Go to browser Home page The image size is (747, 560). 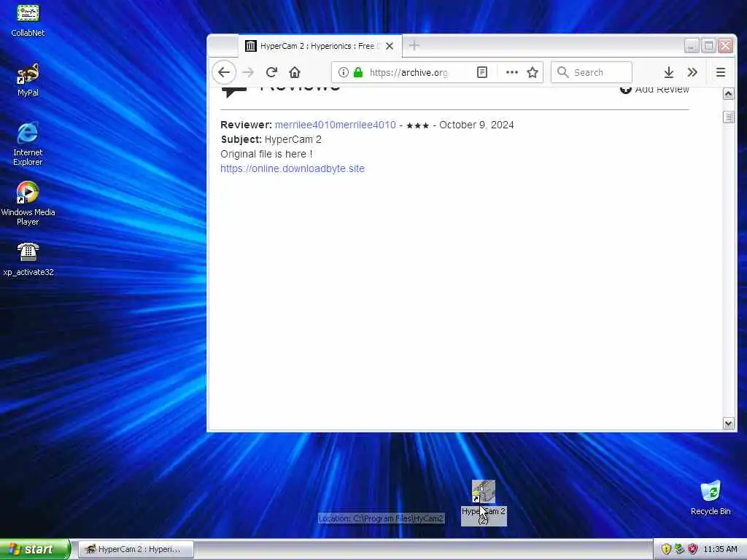(x=295, y=72)
